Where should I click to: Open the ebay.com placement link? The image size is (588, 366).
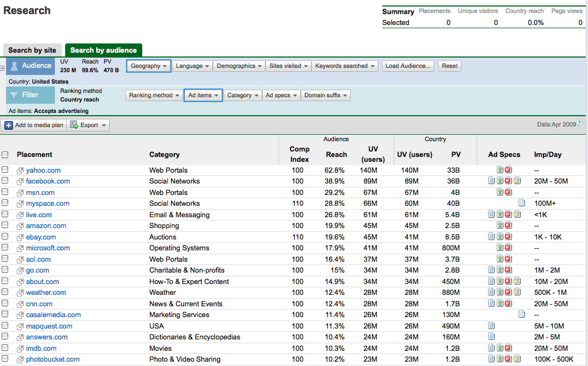click(41, 237)
